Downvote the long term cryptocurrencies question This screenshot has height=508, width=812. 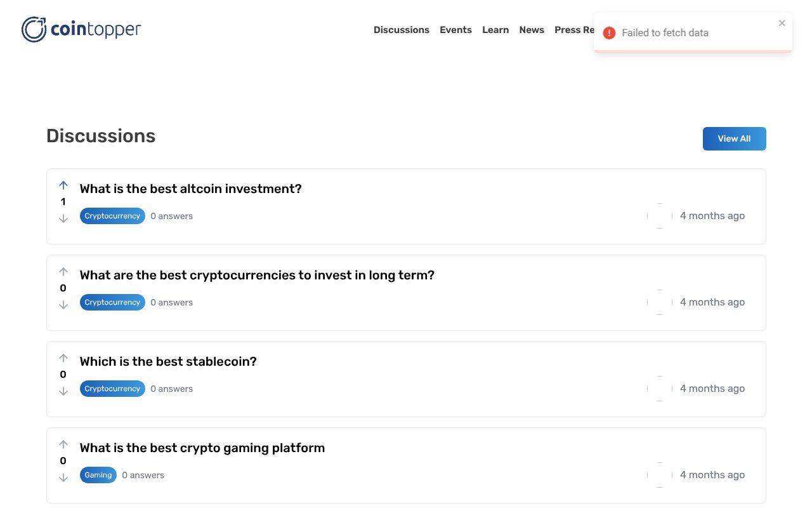63,305
